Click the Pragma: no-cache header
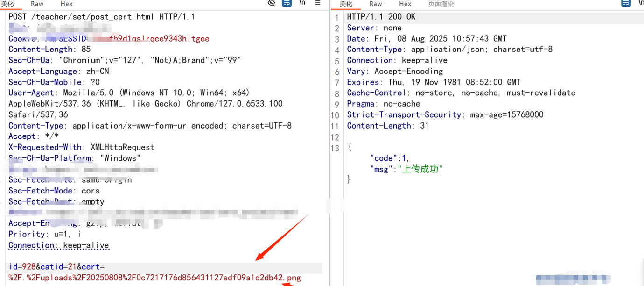 tap(384, 104)
